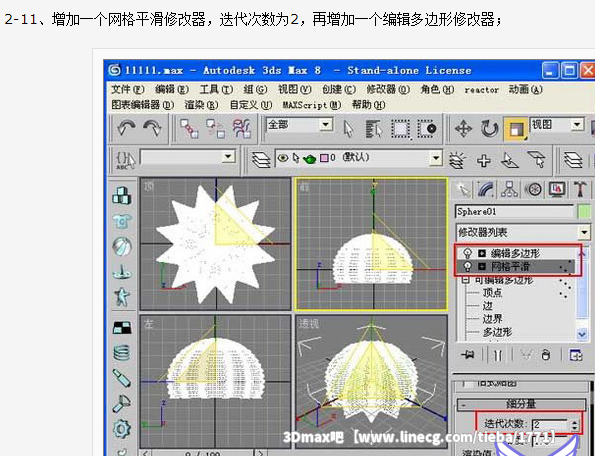Click the Pin Stack icon

click(469, 355)
